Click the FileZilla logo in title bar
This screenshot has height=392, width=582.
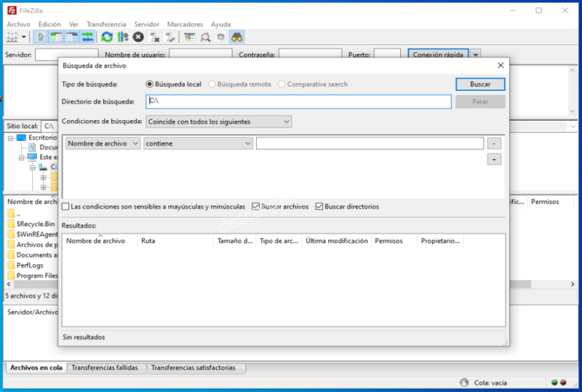tap(12, 10)
